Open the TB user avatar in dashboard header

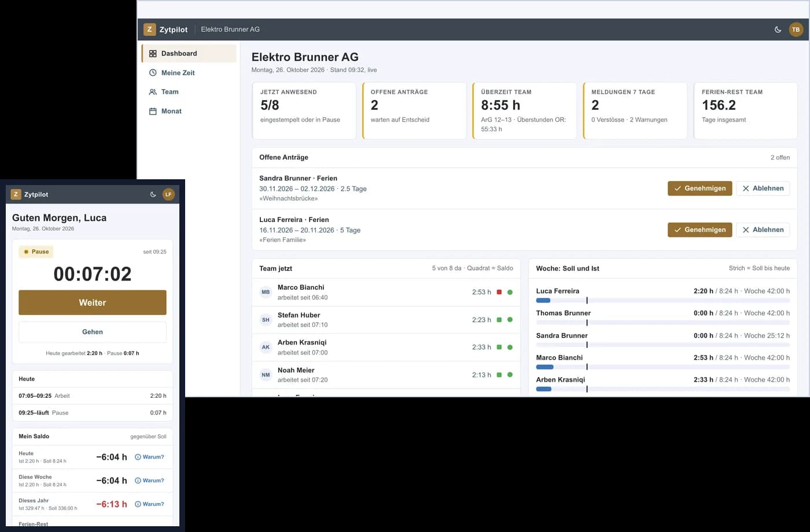796,29
